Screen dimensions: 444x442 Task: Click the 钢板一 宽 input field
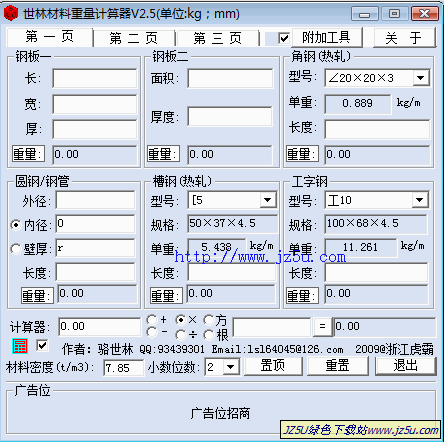pos(95,104)
